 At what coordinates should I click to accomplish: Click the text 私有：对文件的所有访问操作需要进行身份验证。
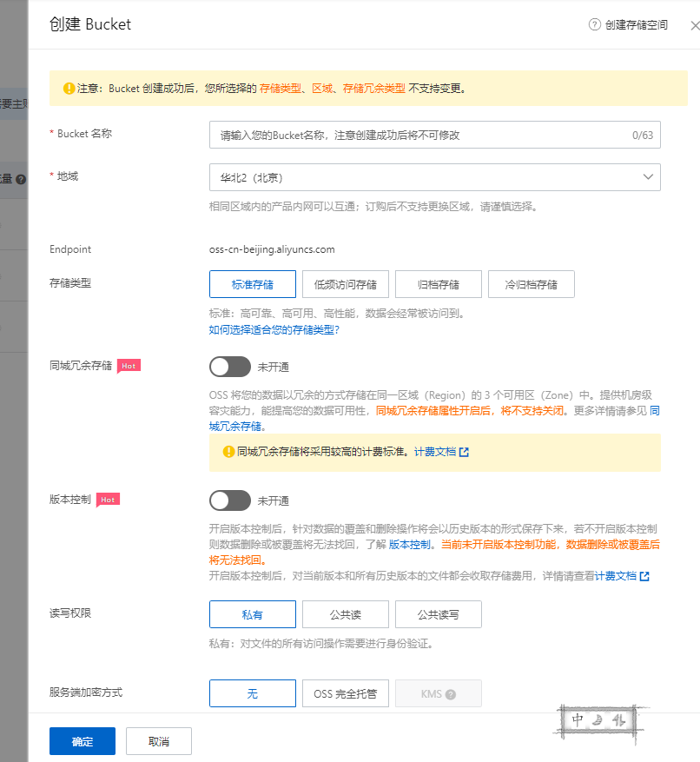pos(321,644)
